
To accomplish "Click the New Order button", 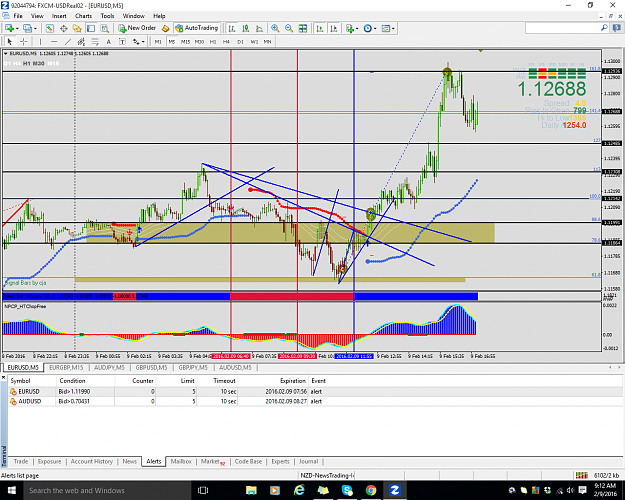I will pos(137,28).
